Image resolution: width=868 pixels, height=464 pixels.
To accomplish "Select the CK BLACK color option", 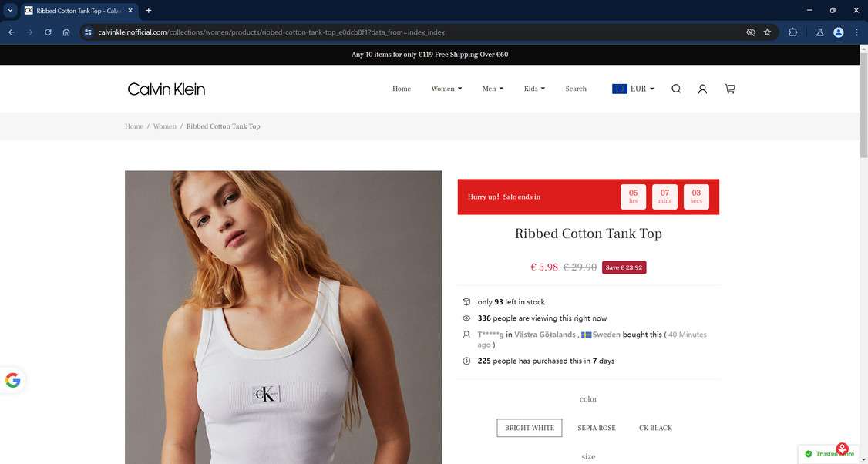I will pyautogui.click(x=655, y=428).
